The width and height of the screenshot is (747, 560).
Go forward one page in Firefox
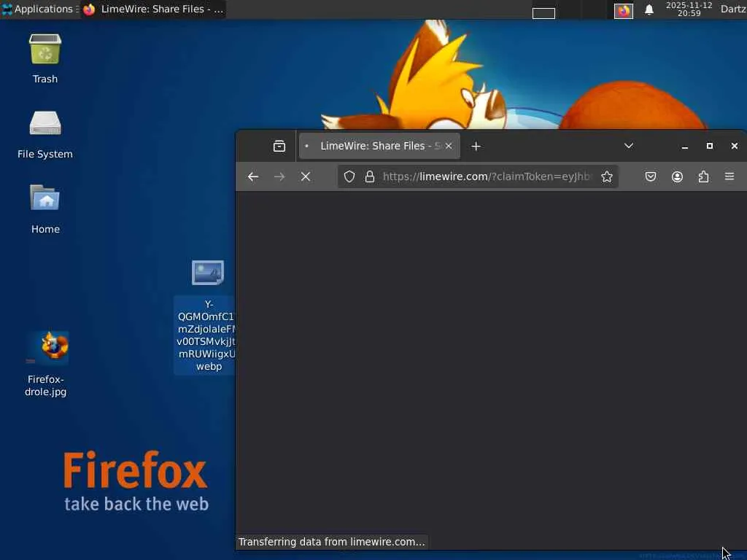[x=279, y=176]
